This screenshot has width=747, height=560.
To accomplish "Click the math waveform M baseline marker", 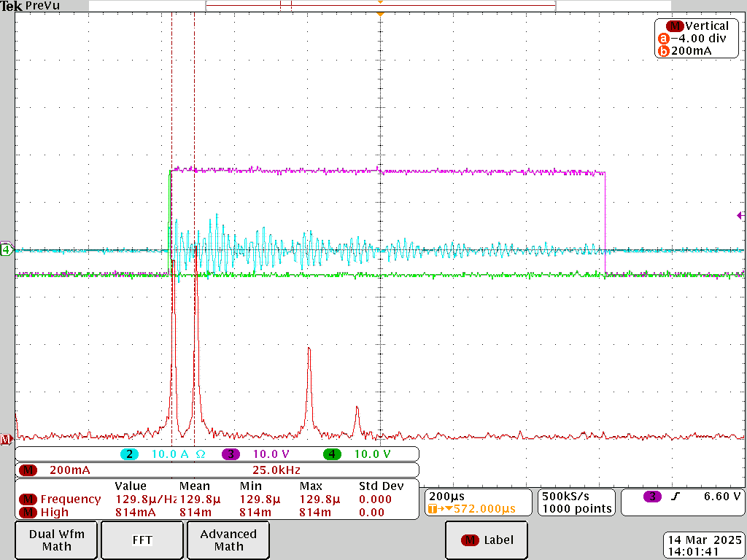I will point(7,440).
